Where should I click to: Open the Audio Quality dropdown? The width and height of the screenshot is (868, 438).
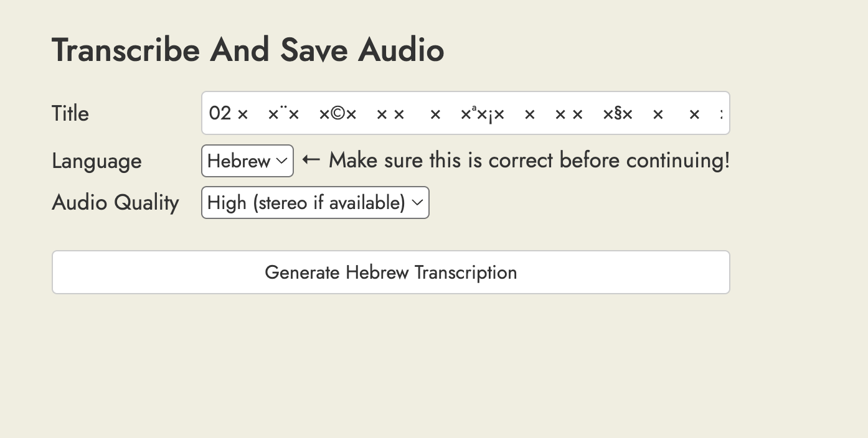[315, 203]
